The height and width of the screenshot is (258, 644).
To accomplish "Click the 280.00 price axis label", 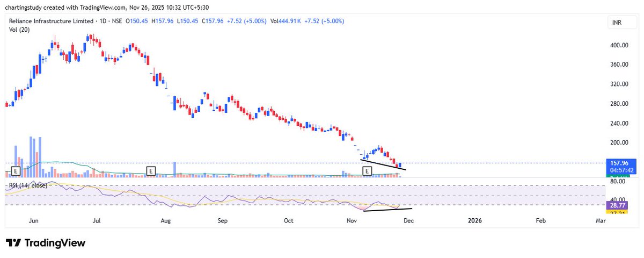I will 619,104.
